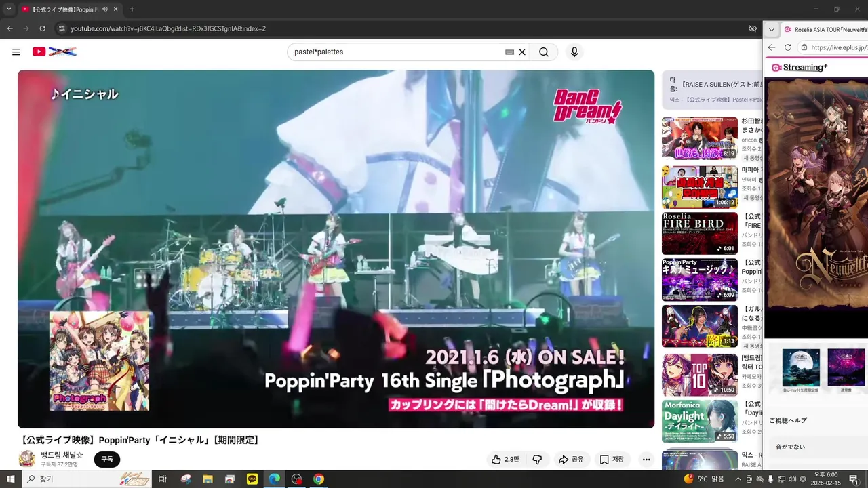Select the Poppin'Party YouTube tab

[71, 9]
